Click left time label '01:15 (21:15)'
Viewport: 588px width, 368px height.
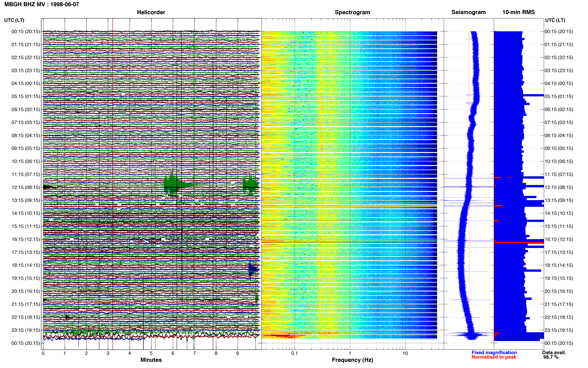[x=26, y=45]
